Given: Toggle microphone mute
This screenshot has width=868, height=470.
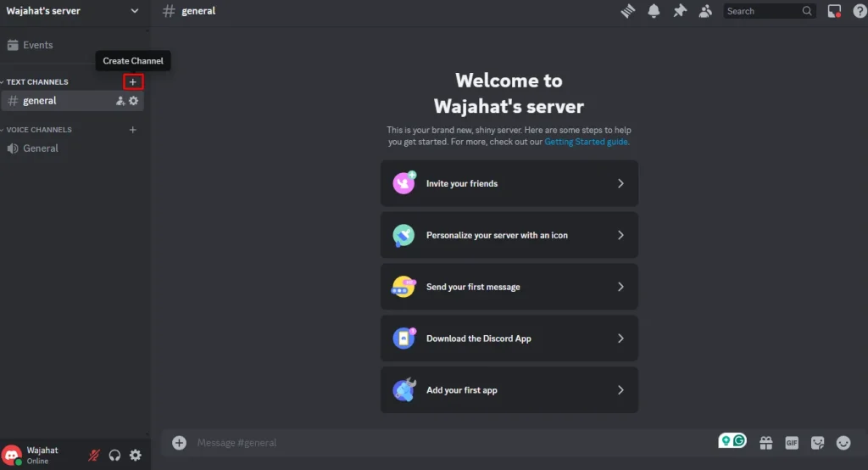Looking at the screenshot, I should click(x=94, y=456).
